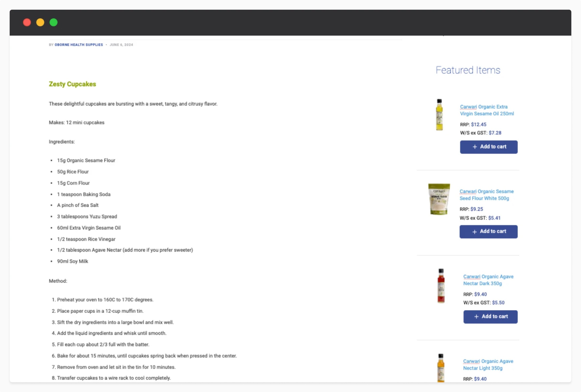Click the June 6, 2024 post date
This screenshot has height=392, width=581.
click(x=122, y=45)
